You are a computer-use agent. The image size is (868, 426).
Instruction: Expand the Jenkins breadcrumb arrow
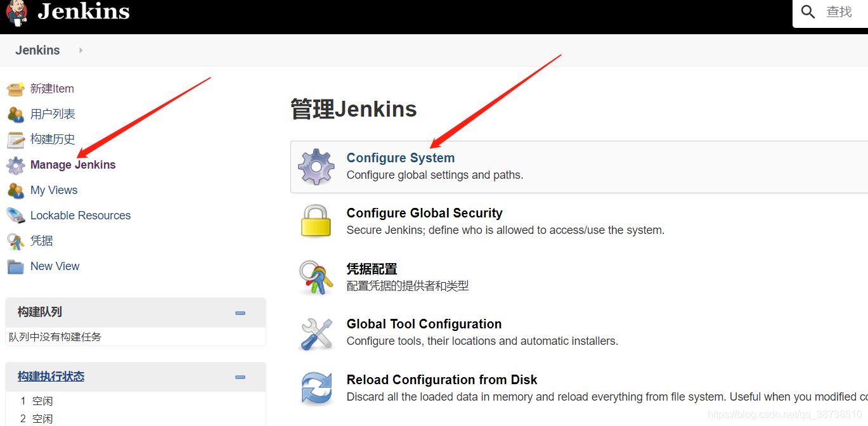pos(81,50)
